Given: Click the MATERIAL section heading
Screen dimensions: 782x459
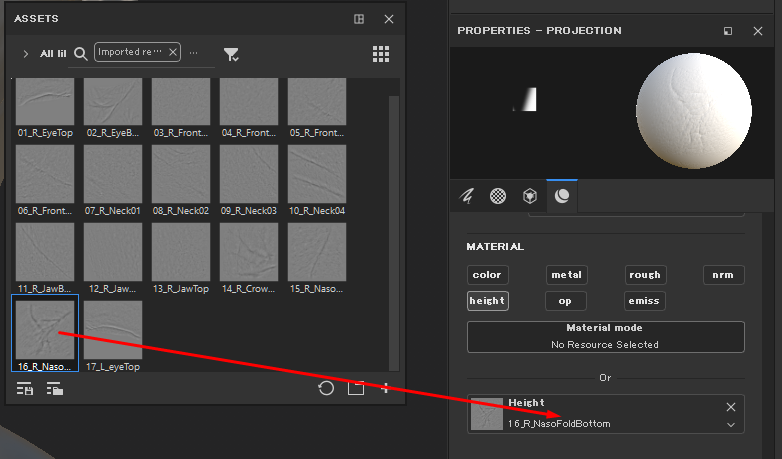Looking at the screenshot, I should pyautogui.click(x=495, y=247).
